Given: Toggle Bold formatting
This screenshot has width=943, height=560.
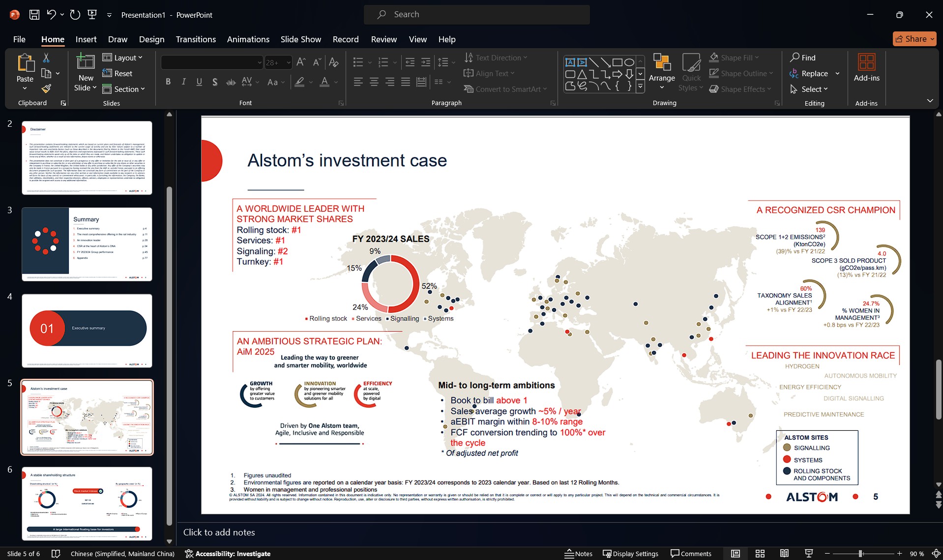Looking at the screenshot, I should 168,82.
